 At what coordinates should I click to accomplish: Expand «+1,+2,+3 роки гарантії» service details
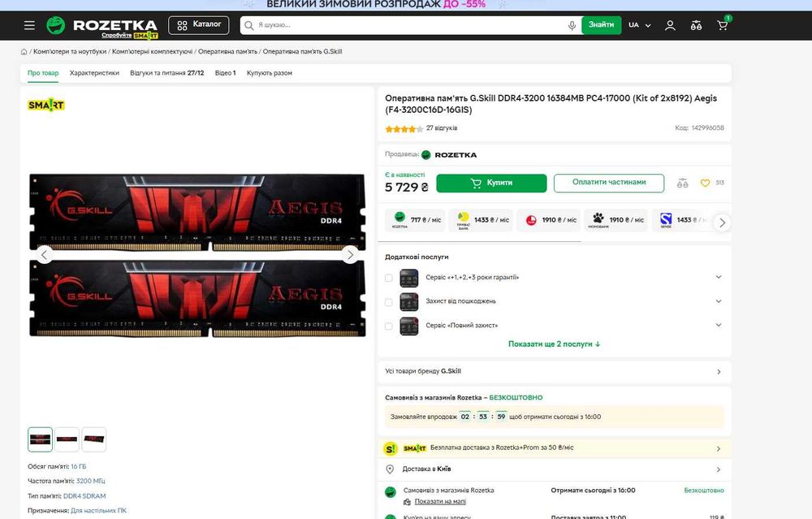click(719, 277)
